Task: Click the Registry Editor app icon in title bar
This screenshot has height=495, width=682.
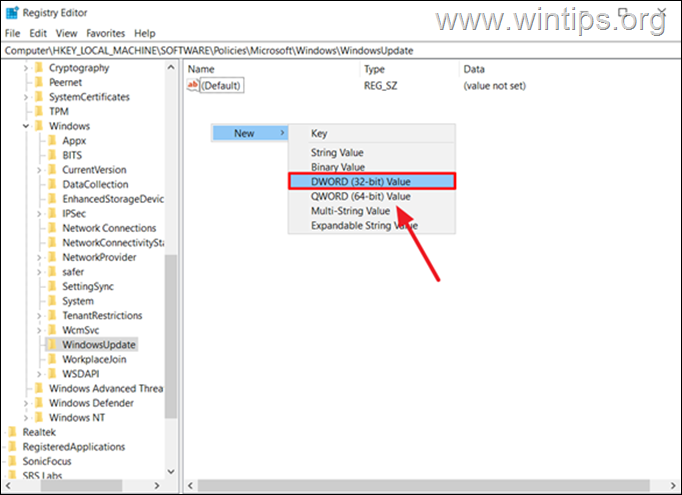Action: pyautogui.click(x=12, y=13)
